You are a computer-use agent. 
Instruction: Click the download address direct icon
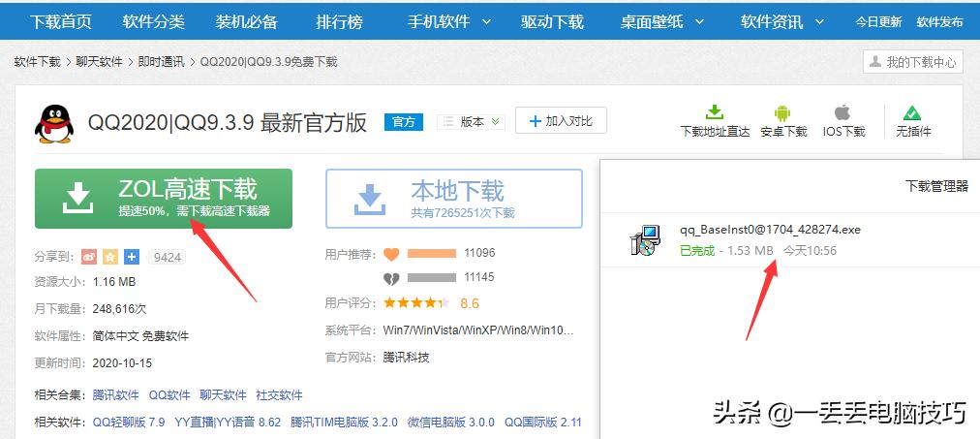tap(715, 112)
